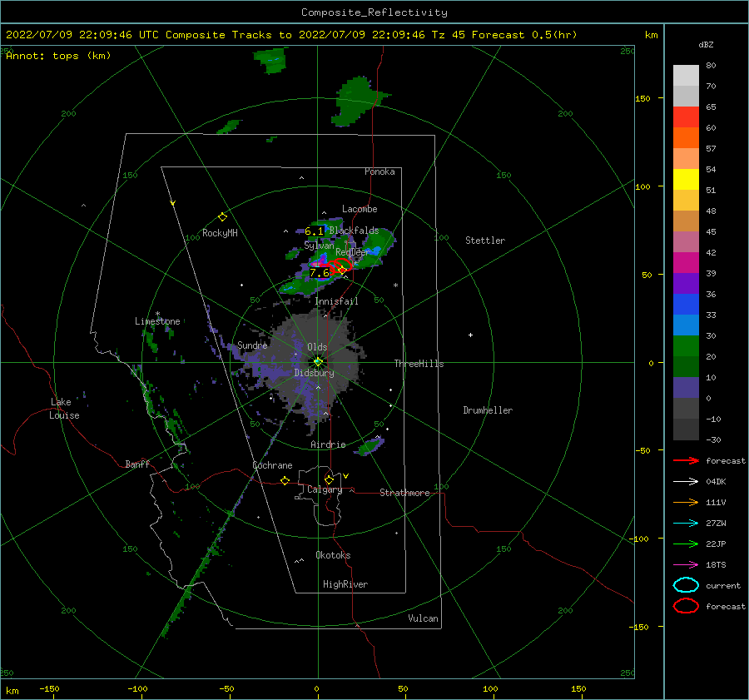The height and width of the screenshot is (700, 749).
Task: Click the RedDeer city label
Action: point(353,252)
